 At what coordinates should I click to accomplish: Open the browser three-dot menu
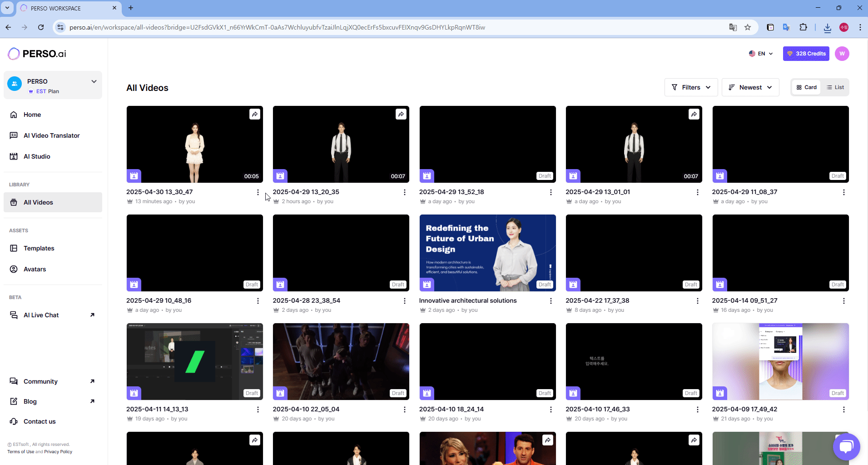(860, 27)
